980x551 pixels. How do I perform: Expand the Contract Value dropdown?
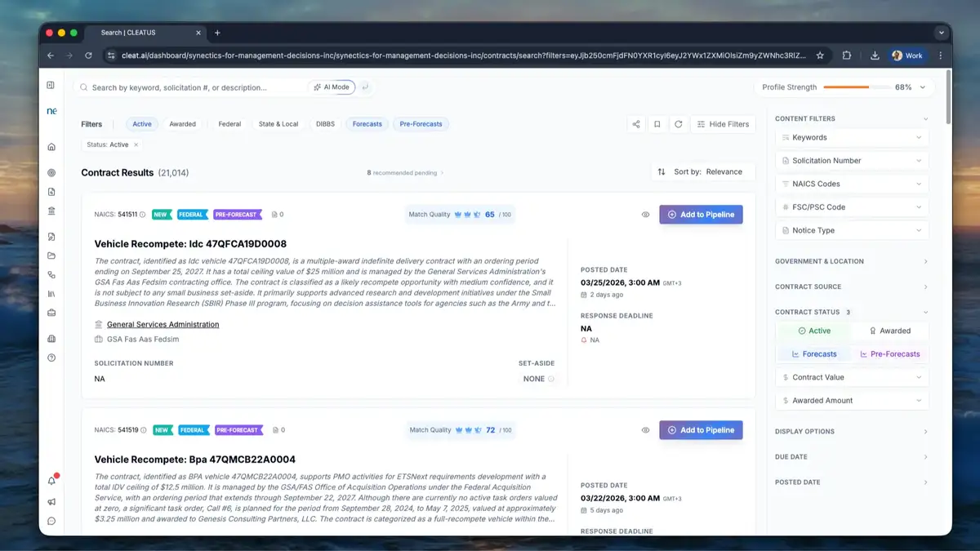852,377
